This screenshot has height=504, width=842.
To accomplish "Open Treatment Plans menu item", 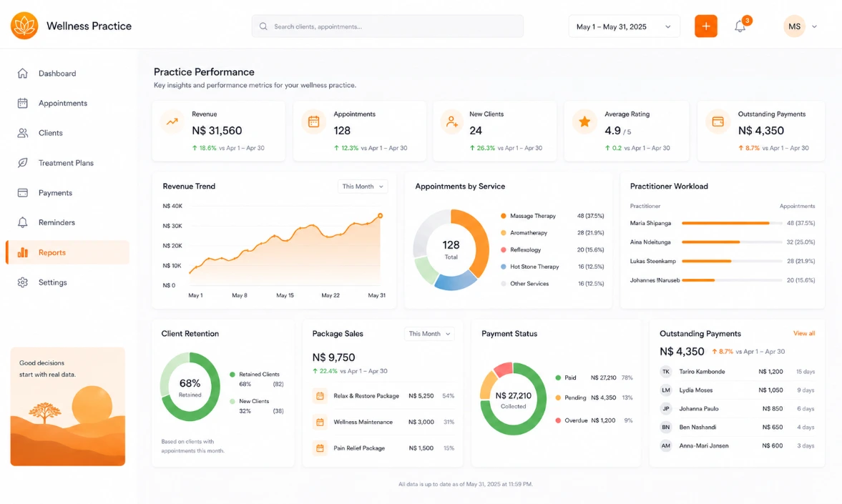I will (68, 162).
